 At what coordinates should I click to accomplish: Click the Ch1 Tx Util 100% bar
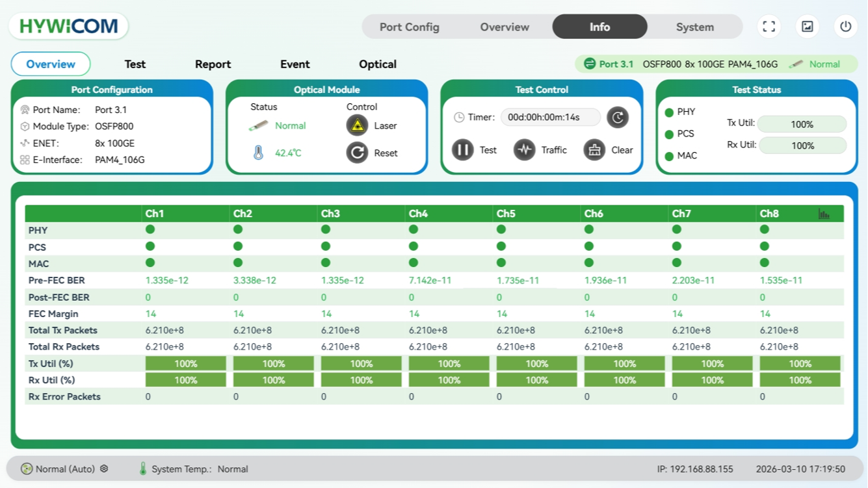tap(185, 364)
